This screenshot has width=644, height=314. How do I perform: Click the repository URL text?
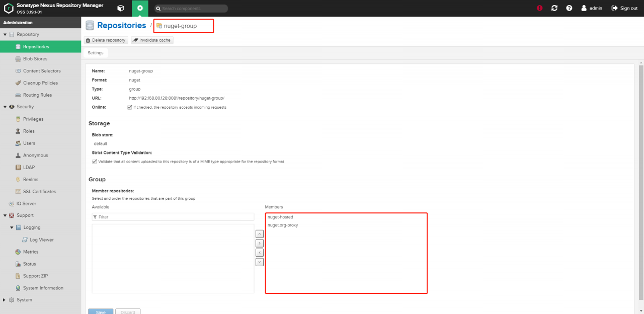pos(177,98)
